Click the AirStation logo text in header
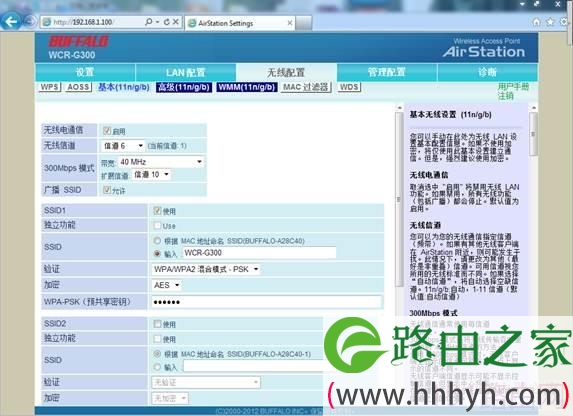This screenshot has height=416, width=573. point(484,52)
